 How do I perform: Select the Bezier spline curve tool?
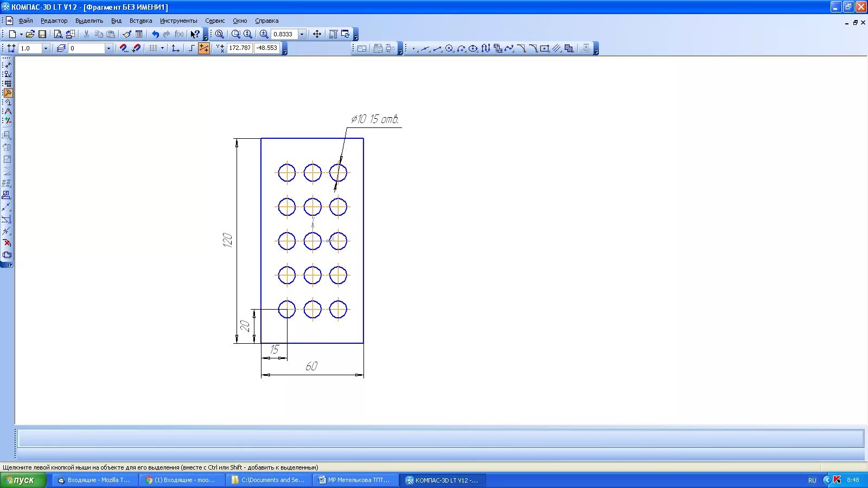509,48
